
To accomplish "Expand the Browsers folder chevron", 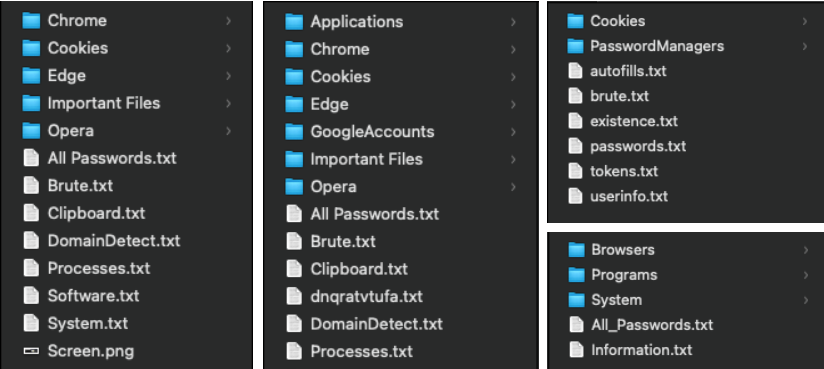I will coord(806,250).
